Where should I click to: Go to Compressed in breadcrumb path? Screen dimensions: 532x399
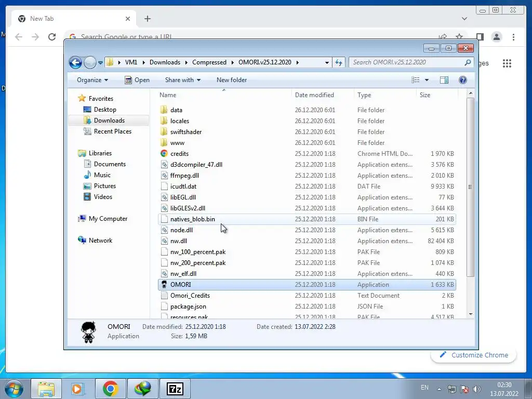tap(209, 62)
